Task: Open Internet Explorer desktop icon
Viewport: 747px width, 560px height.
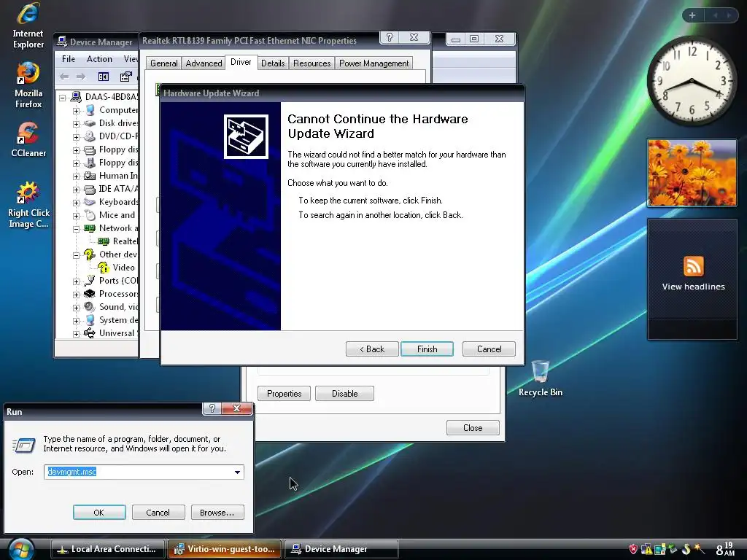Action: point(28,26)
